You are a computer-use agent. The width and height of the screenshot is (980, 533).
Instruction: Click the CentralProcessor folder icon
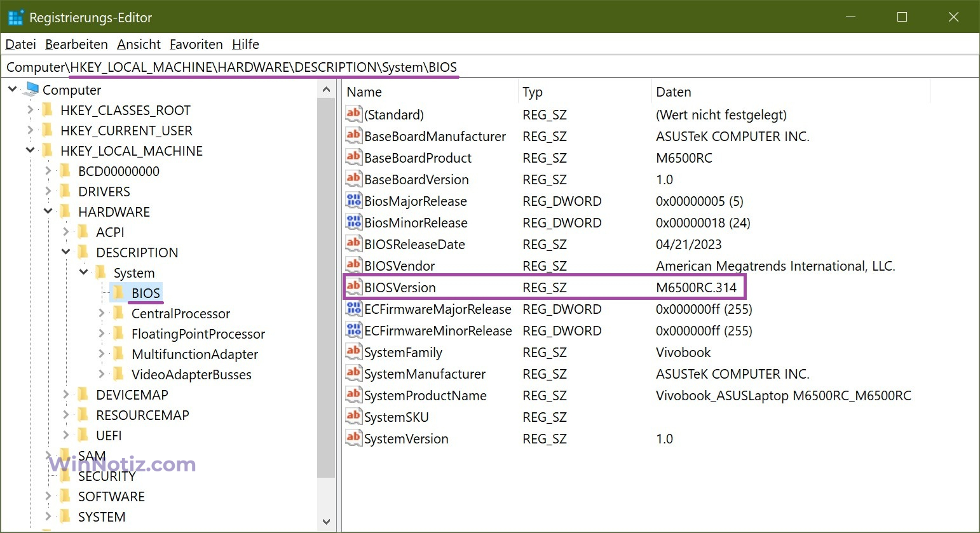click(118, 313)
